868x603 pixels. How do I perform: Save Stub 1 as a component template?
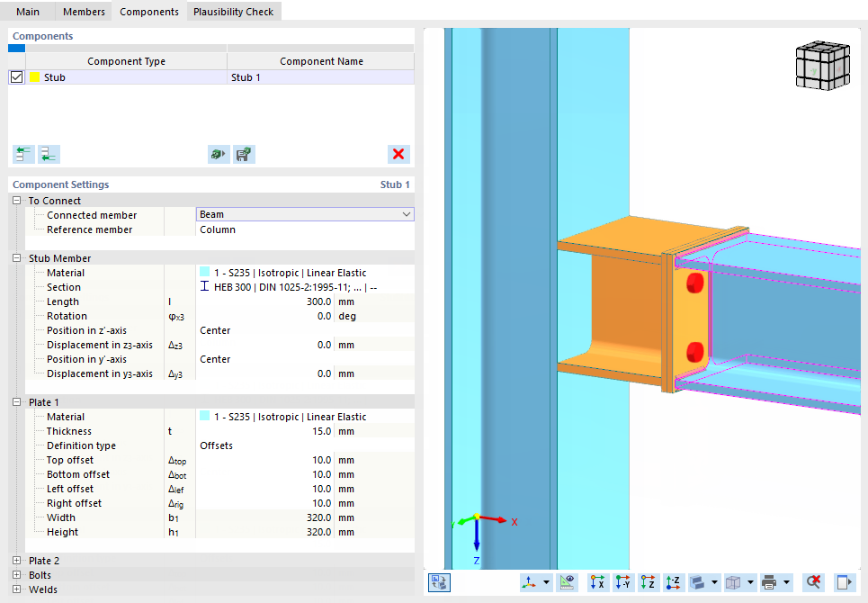pos(243,154)
